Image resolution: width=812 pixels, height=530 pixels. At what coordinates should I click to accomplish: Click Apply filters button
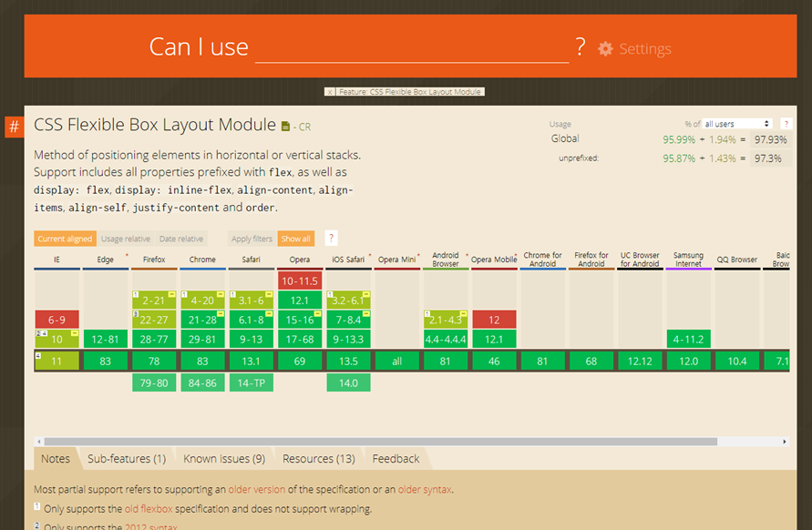(252, 239)
